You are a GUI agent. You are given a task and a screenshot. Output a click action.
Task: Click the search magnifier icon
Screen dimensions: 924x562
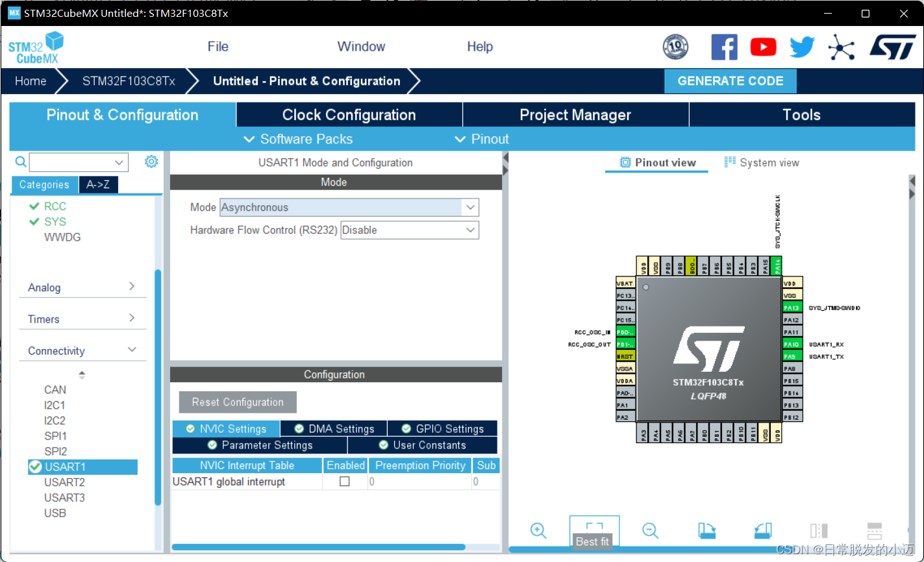click(x=21, y=162)
